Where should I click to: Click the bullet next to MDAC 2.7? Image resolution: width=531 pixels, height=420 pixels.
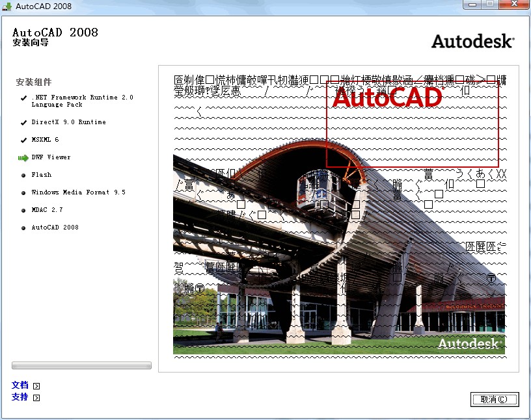tap(23, 211)
